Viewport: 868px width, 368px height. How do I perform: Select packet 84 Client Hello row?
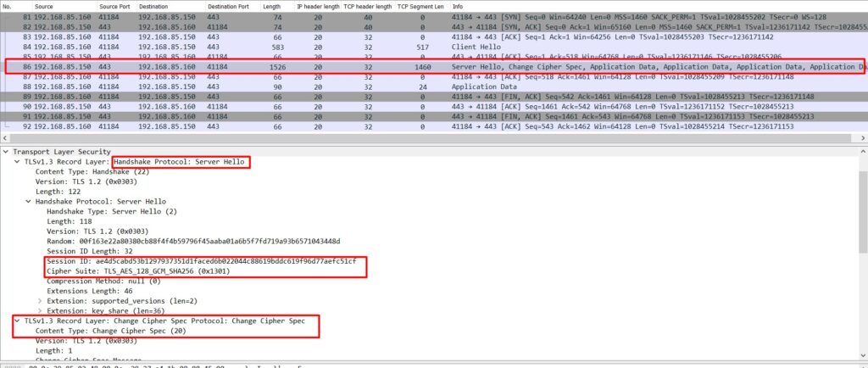pos(434,47)
